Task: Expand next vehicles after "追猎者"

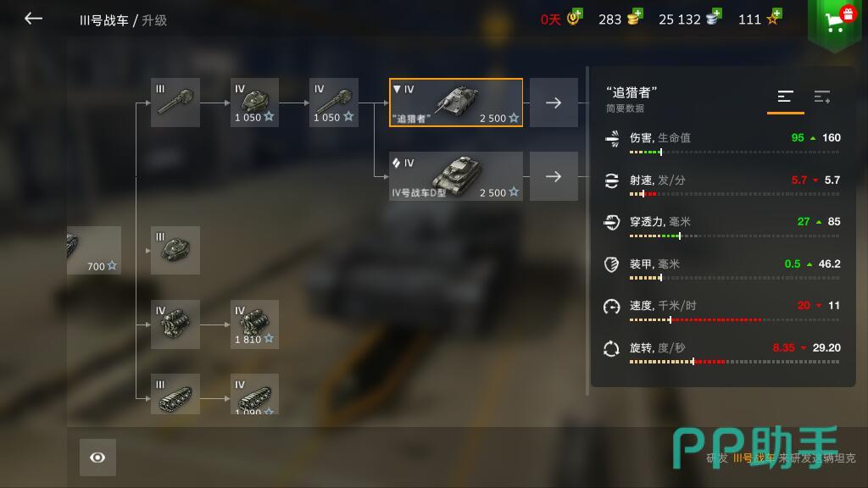Action: click(554, 103)
